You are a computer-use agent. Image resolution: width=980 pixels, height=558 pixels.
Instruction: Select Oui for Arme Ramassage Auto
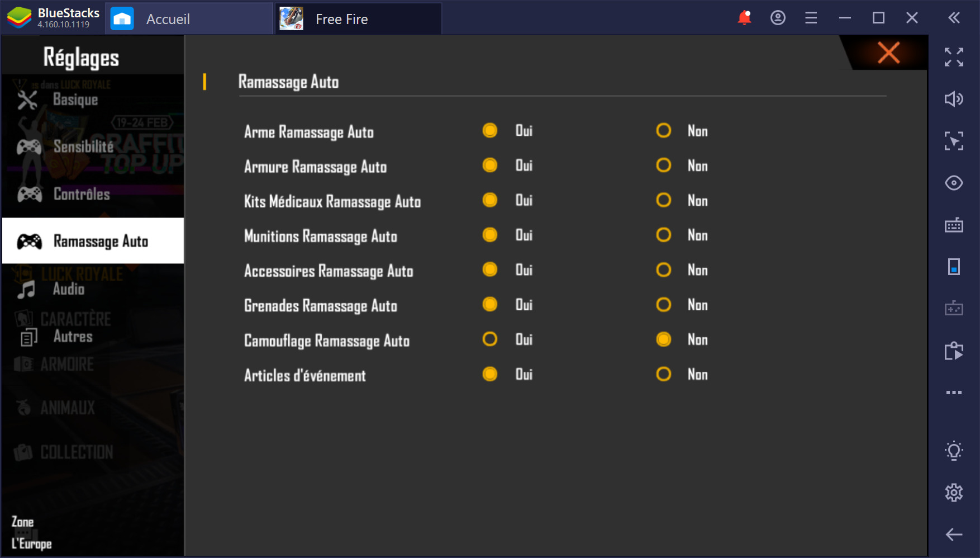pos(490,131)
